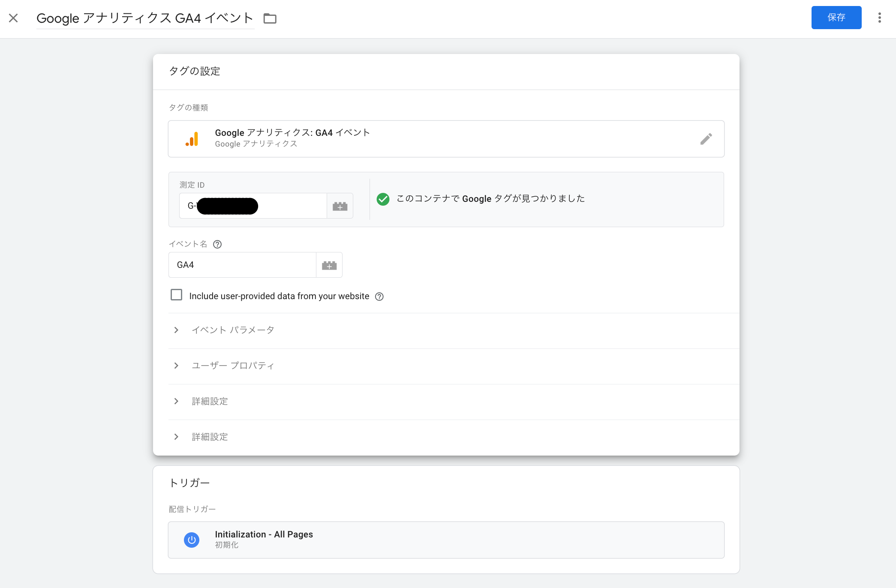Click the tag name title field

point(144,18)
